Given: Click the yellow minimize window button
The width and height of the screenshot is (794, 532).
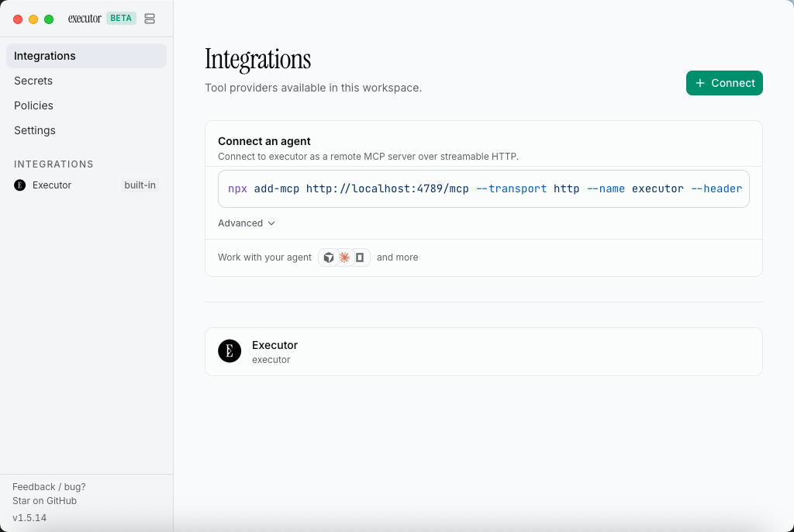Looking at the screenshot, I should coord(33,19).
